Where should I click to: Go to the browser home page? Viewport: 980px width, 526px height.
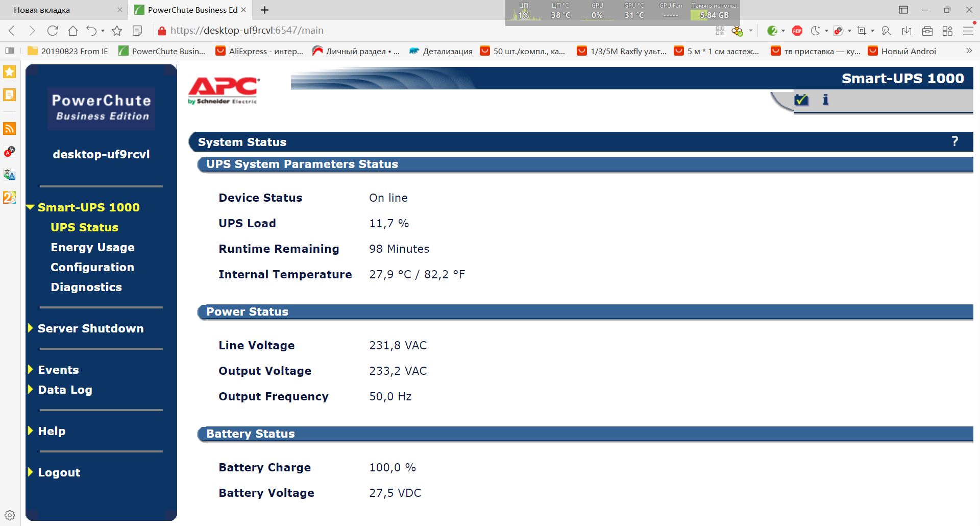tap(73, 31)
